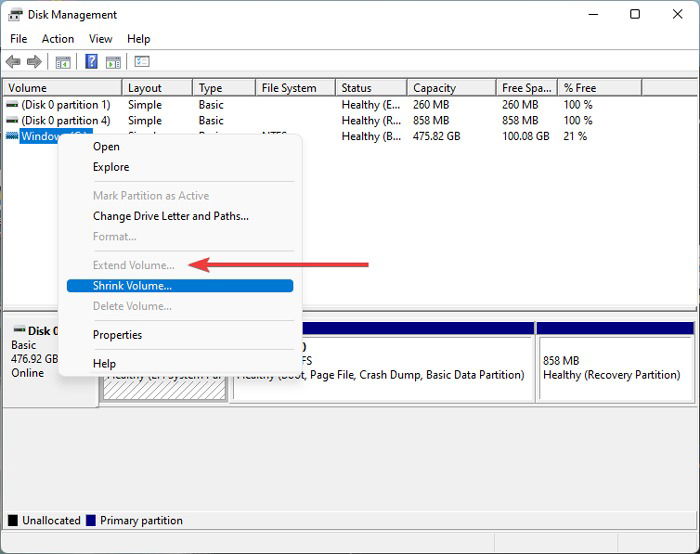Open the File menu
700x554 pixels.
pos(19,39)
